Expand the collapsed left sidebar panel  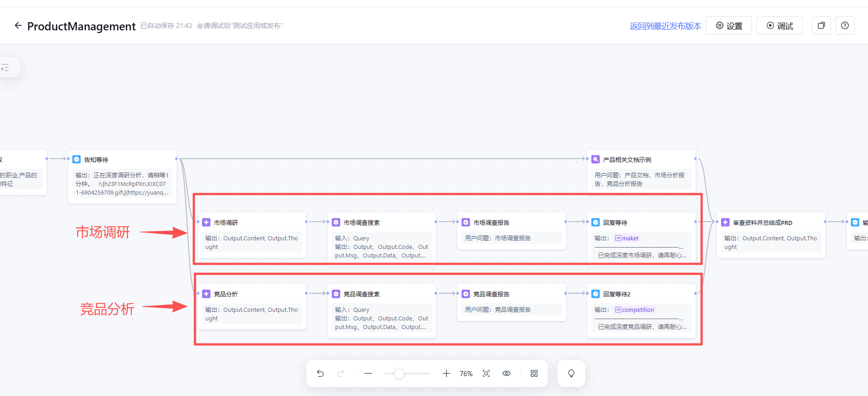click(6, 68)
